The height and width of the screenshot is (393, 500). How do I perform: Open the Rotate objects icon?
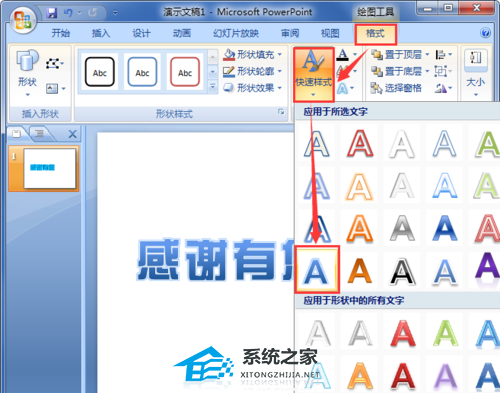click(x=443, y=88)
